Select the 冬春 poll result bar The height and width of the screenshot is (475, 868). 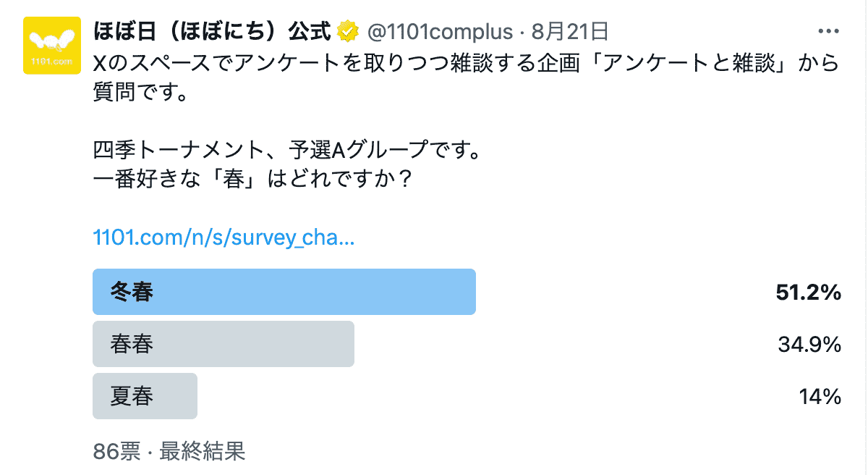click(284, 292)
